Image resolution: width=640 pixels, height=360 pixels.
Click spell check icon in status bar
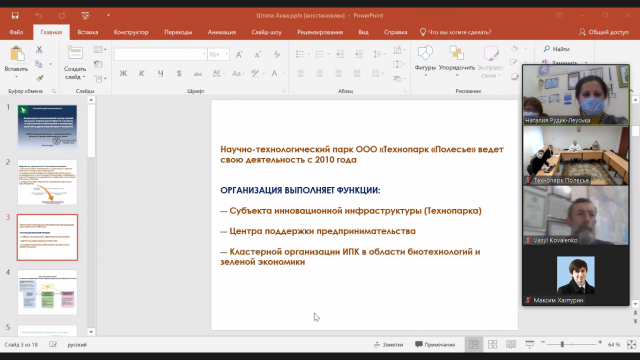[x=53, y=344]
